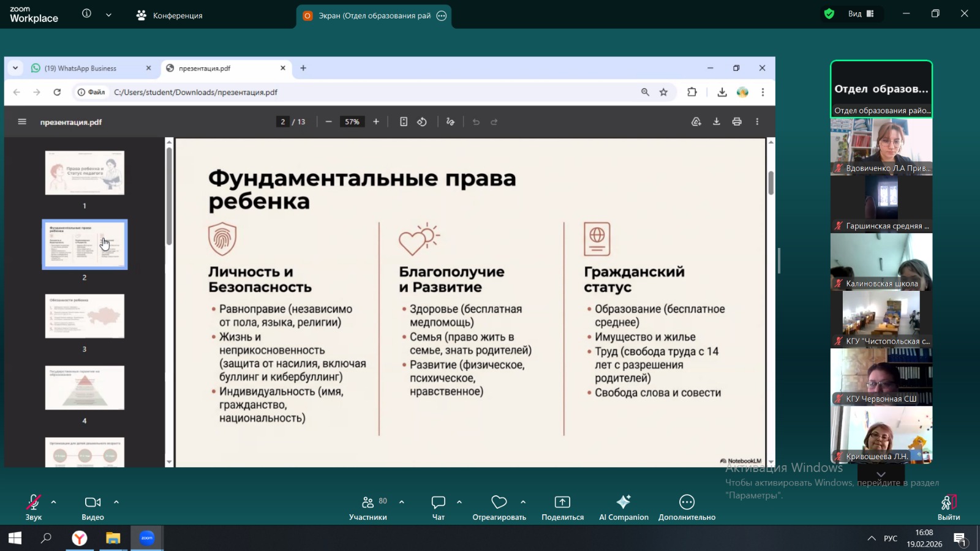Open options for shared Экран tab
This screenshot has height=551, width=980.
(442, 16)
